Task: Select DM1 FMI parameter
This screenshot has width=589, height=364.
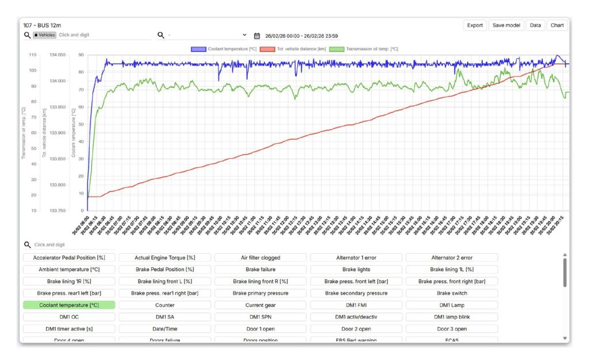Action: point(356,305)
